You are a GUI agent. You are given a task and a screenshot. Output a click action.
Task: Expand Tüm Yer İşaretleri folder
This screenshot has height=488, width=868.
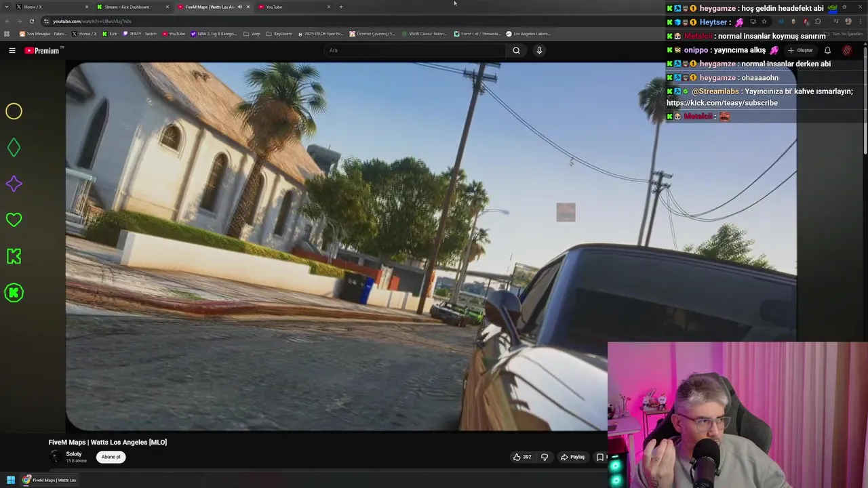pyautogui.click(x=844, y=34)
